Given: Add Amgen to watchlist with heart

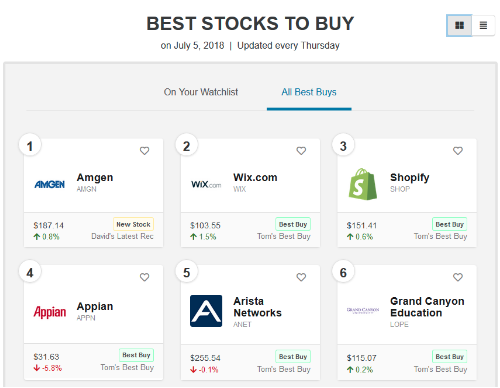Looking at the screenshot, I should pyautogui.click(x=144, y=151).
